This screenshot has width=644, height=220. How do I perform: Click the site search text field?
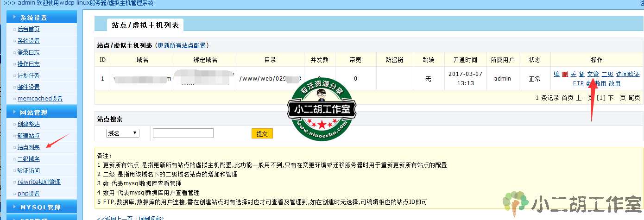click(x=183, y=133)
